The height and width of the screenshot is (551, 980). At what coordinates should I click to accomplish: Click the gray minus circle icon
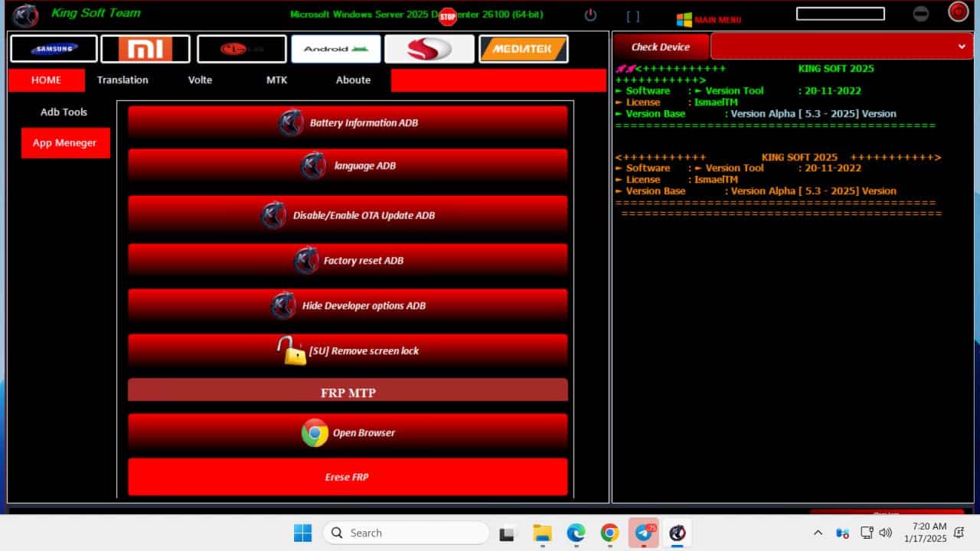point(921,13)
